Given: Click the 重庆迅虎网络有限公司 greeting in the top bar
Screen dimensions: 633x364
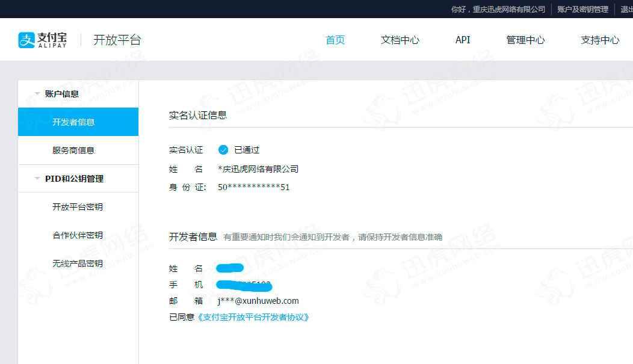Looking at the screenshot, I should point(498,9).
